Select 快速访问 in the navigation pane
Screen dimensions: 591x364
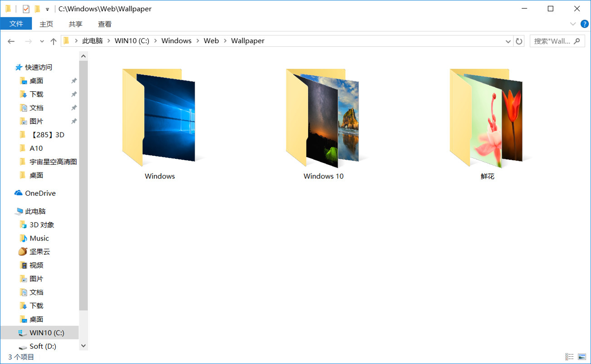click(x=39, y=67)
